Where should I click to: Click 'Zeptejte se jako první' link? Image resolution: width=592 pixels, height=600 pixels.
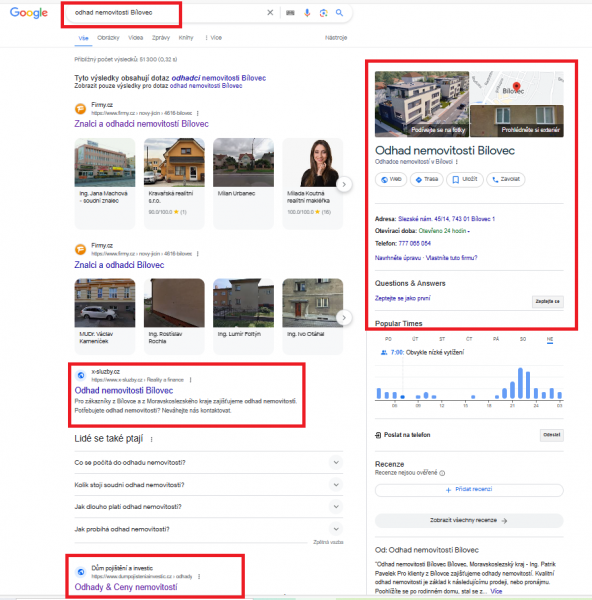coord(403,298)
